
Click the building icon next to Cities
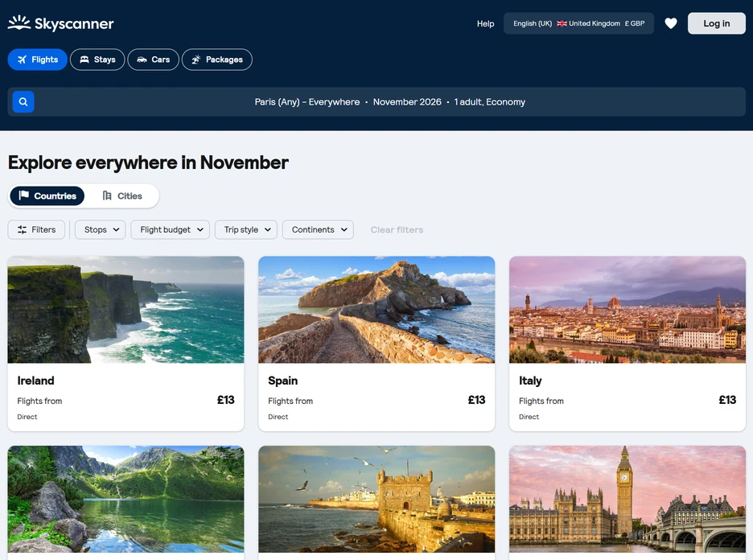click(x=107, y=196)
